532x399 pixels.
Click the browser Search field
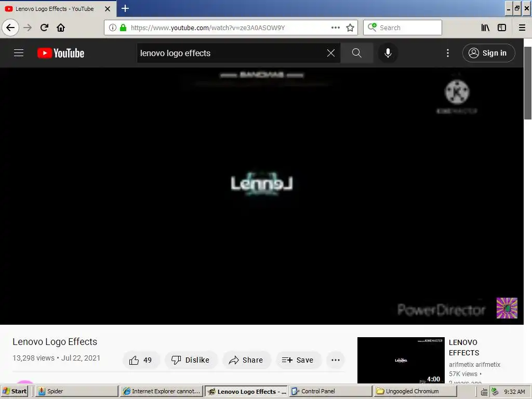[x=403, y=28]
